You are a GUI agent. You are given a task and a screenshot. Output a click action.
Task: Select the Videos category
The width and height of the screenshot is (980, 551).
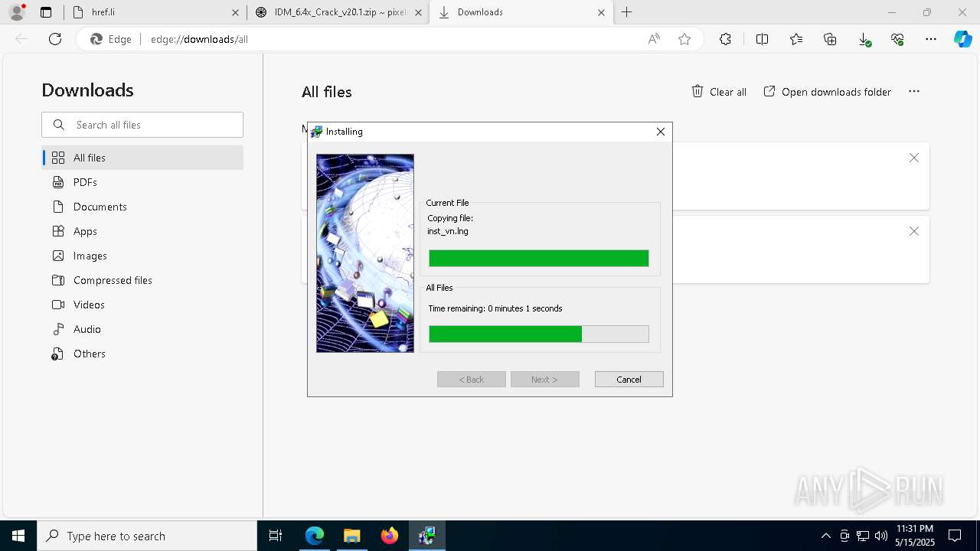142,305
